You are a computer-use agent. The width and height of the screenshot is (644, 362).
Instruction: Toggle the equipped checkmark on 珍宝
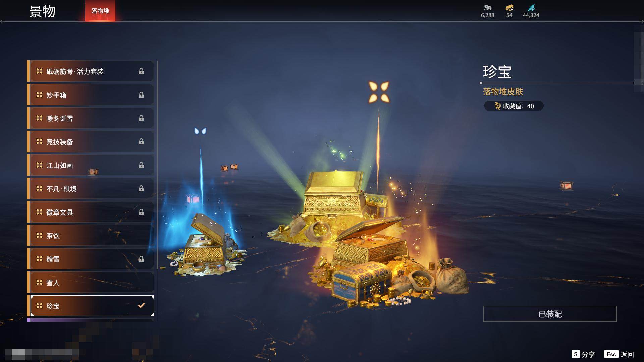(142, 305)
